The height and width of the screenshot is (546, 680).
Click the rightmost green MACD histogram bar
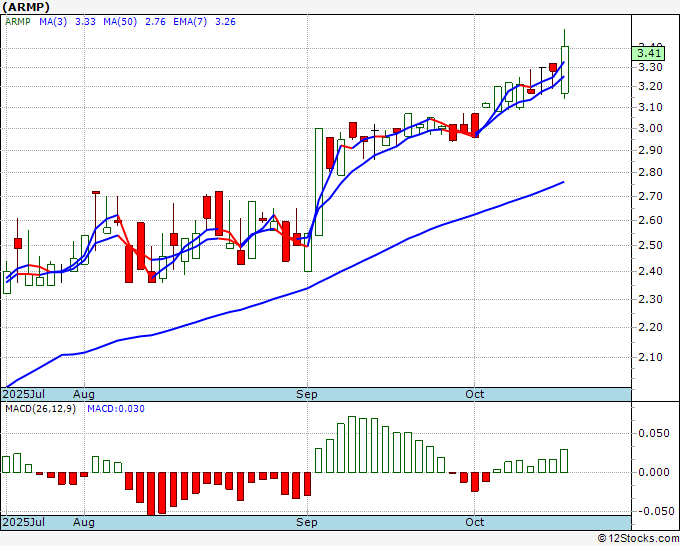point(564,461)
